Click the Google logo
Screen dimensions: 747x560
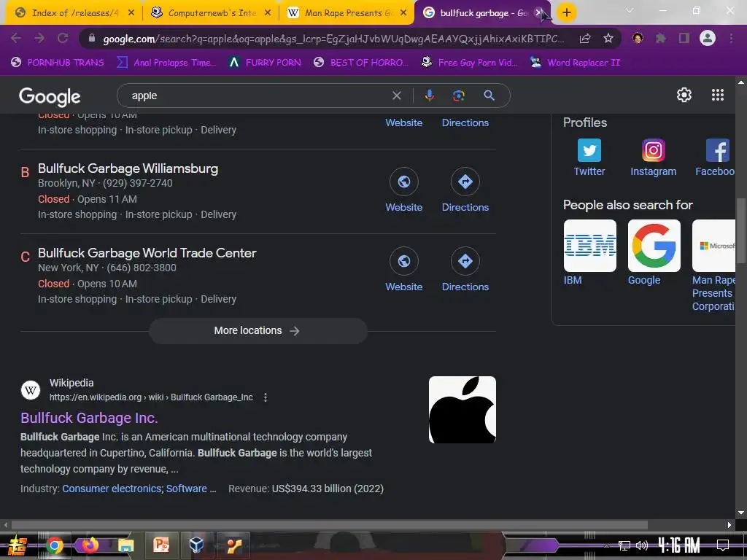(50, 97)
